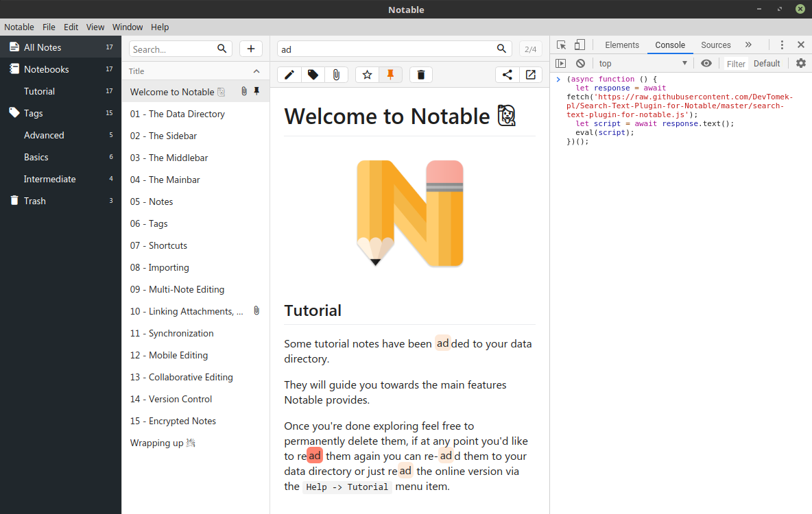
Task: Open the 'Wrapping up' note
Action: pos(195,443)
